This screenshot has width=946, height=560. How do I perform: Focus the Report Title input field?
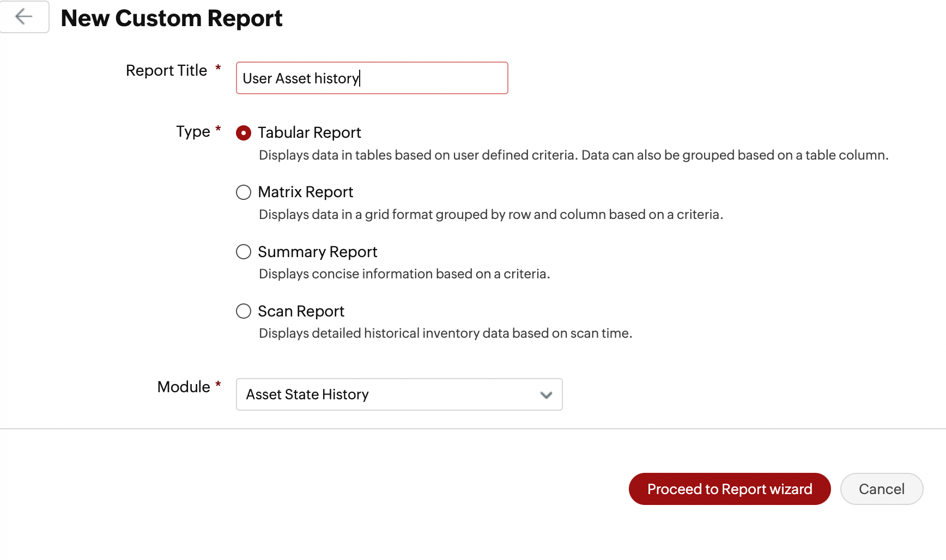(x=372, y=78)
